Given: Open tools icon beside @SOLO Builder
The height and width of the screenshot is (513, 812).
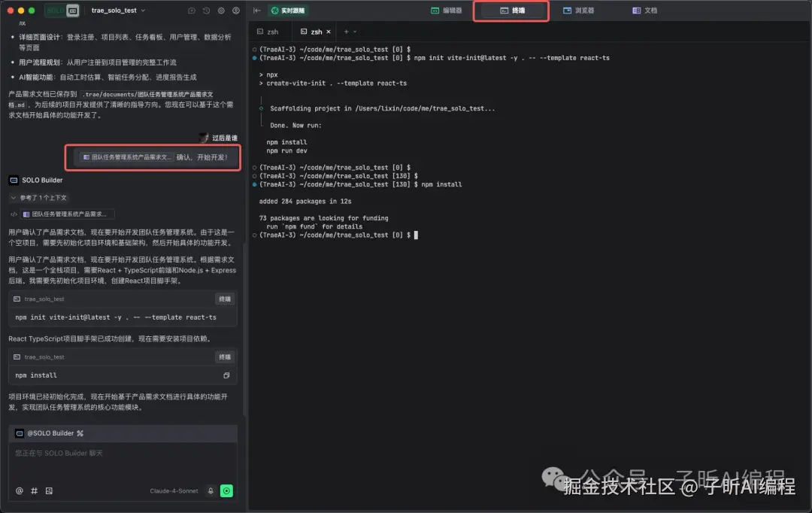Looking at the screenshot, I should [80, 433].
